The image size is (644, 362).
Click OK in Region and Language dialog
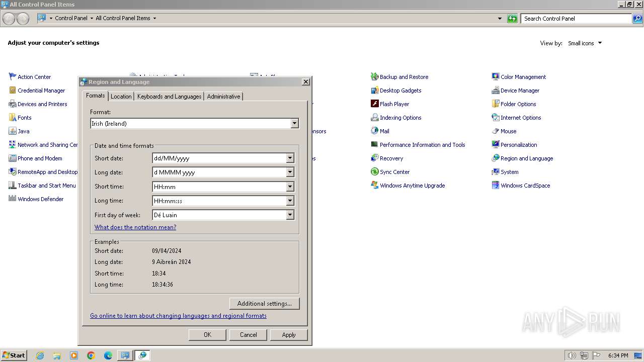coord(207,335)
